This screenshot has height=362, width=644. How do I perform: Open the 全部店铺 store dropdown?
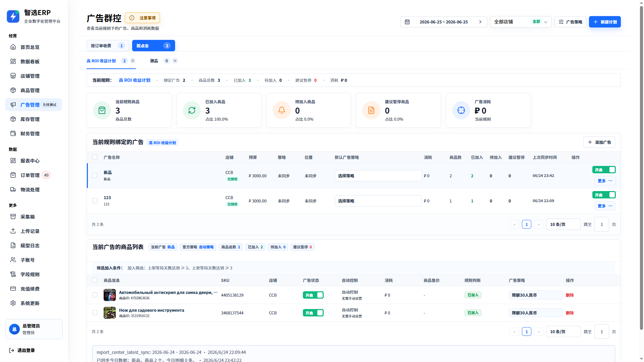521,22
